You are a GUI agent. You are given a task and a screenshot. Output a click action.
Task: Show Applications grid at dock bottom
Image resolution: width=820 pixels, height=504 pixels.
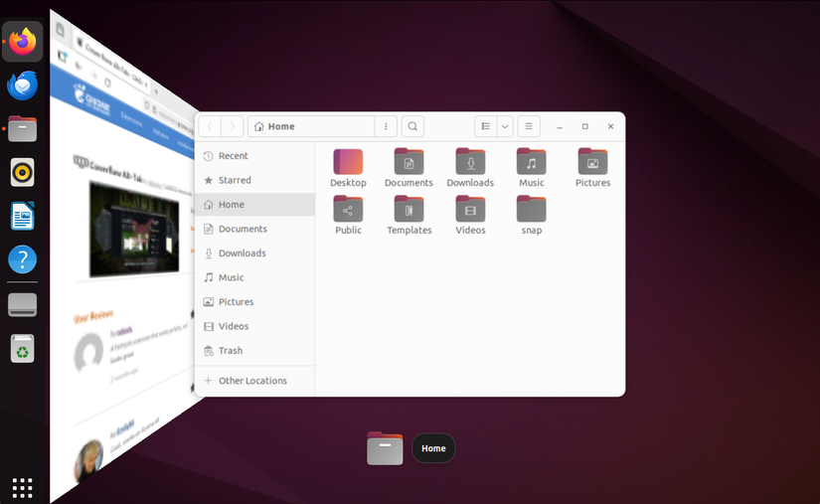pyautogui.click(x=23, y=488)
